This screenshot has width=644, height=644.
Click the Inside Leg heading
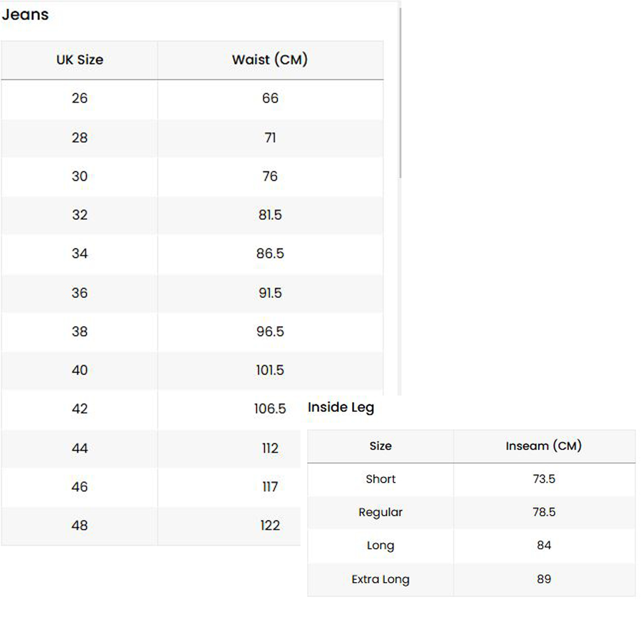click(341, 407)
